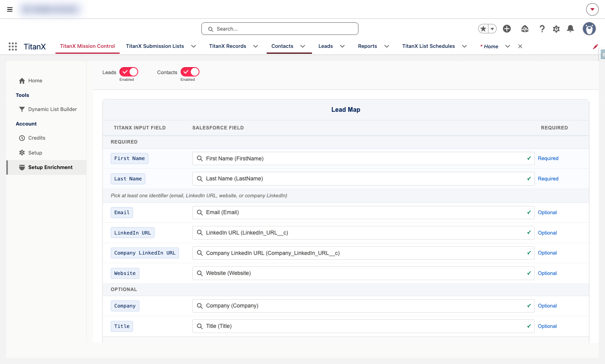Go to Credits in the sidebar
Viewport: 605px width, 364px height.
[37, 138]
